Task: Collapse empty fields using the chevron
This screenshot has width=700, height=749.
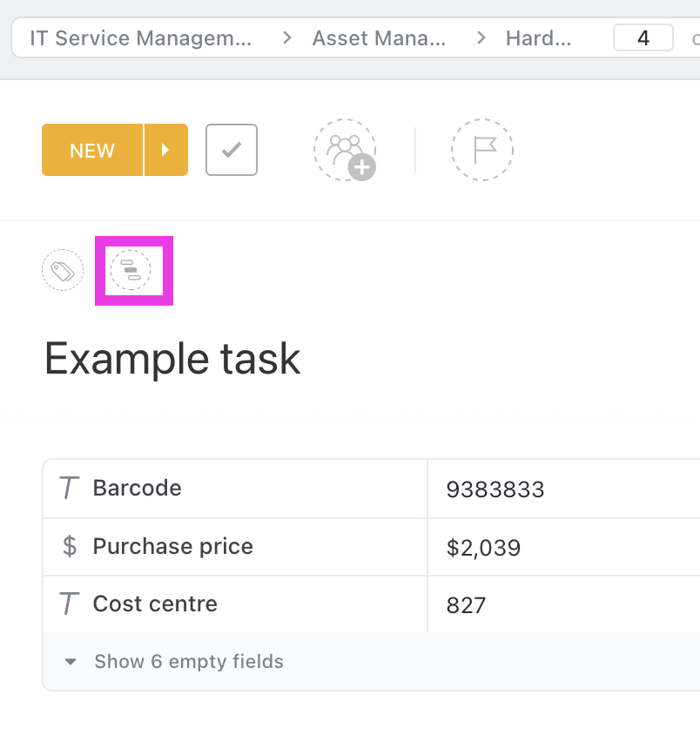Action: [x=71, y=662]
